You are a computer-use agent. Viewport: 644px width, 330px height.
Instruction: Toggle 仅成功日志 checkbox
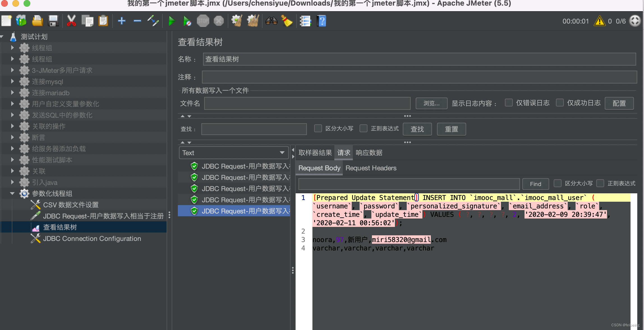point(560,103)
